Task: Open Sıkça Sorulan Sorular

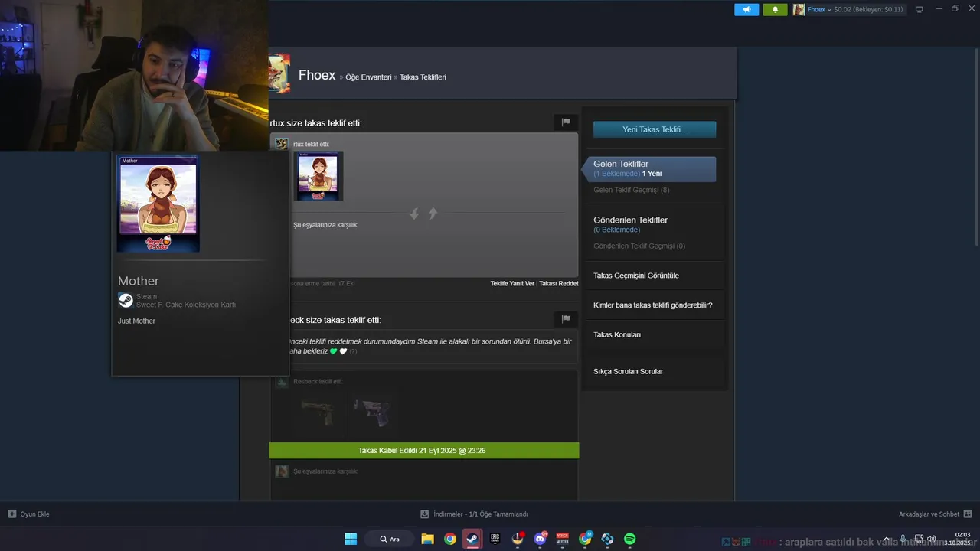Action: pos(629,371)
